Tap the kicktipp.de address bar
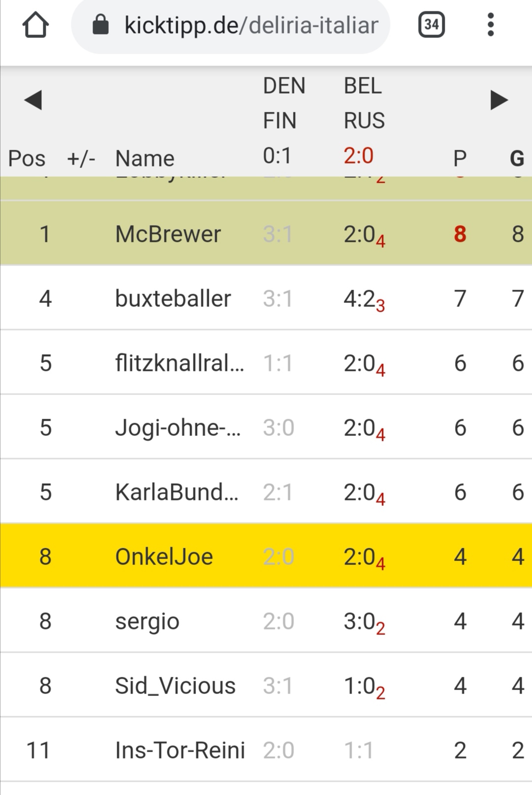Viewport: 532px width, 795px height. tap(251, 25)
